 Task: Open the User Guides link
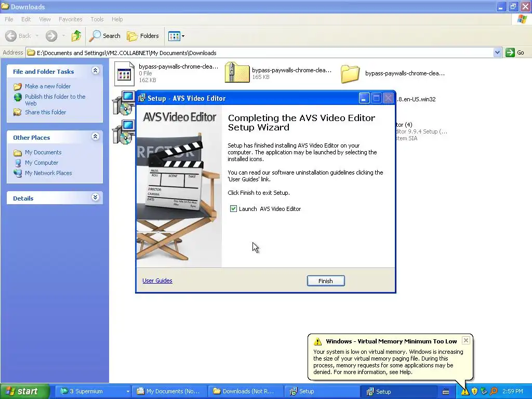(157, 281)
